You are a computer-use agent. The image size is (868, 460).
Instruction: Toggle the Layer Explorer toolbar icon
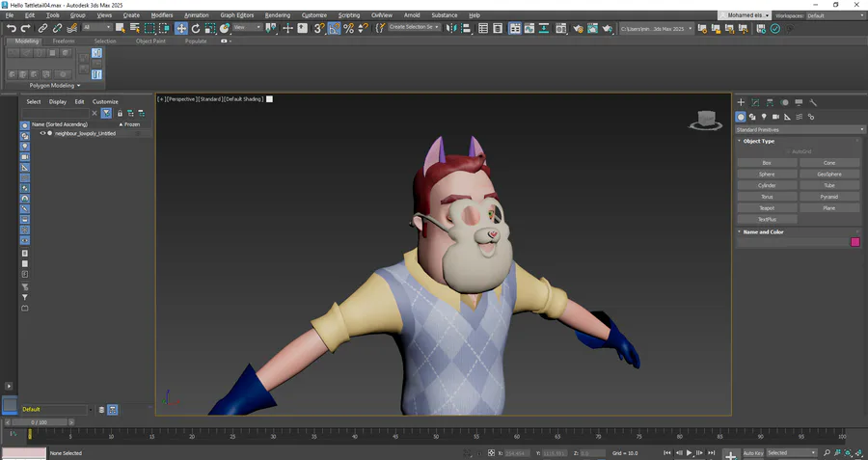pos(498,28)
